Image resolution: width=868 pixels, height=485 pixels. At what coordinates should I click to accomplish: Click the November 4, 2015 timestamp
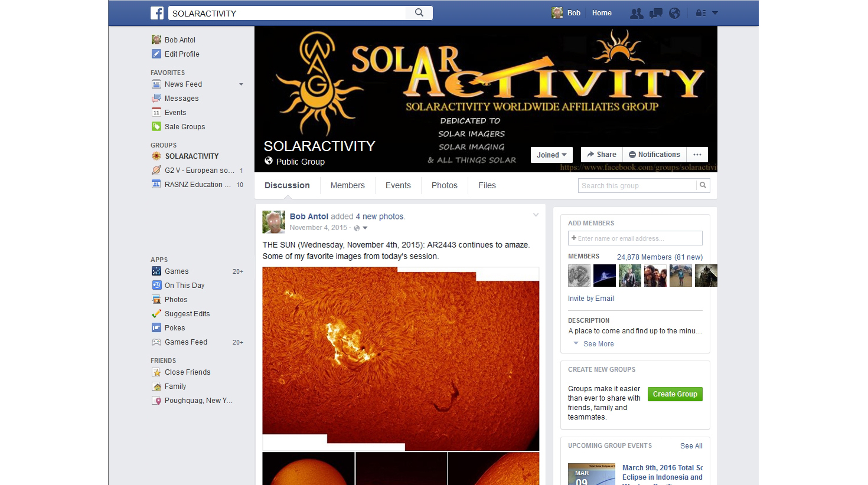(318, 228)
